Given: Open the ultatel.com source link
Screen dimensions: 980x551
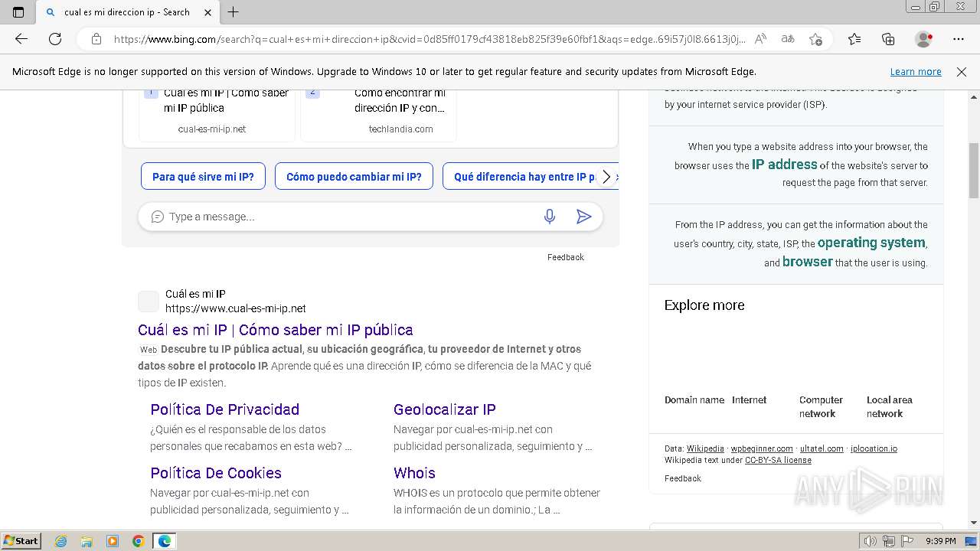Looking at the screenshot, I should click(x=822, y=448).
